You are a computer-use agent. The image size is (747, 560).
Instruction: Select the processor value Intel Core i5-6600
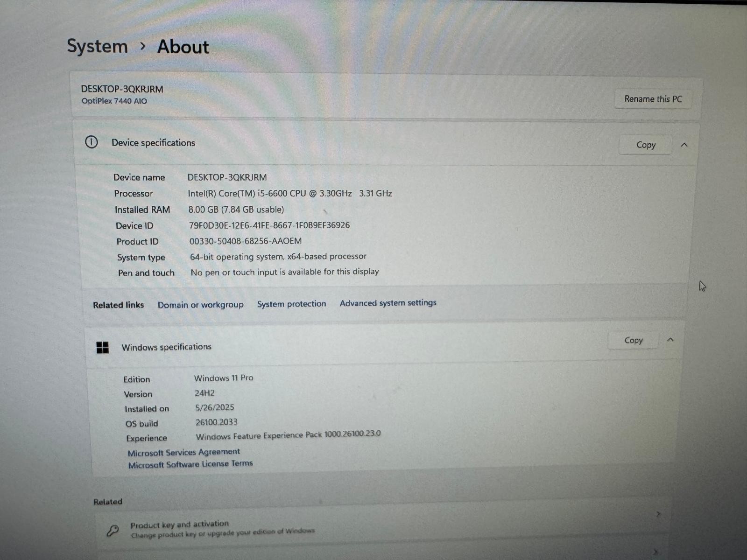click(x=290, y=193)
